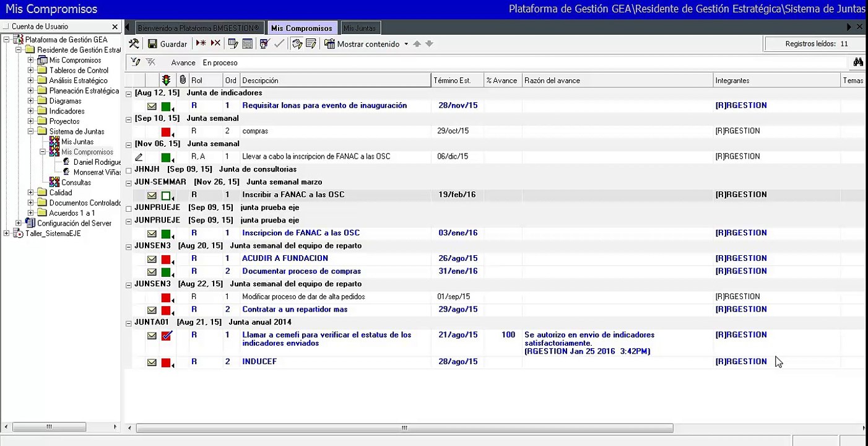The image size is (868, 446).
Task: Expand the Tableros de Control folder
Action: coord(31,70)
